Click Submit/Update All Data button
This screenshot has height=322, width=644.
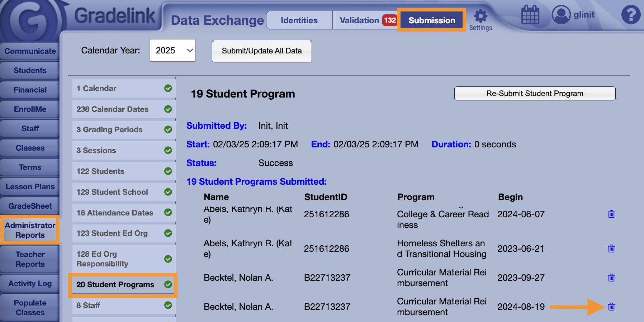point(262,51)
